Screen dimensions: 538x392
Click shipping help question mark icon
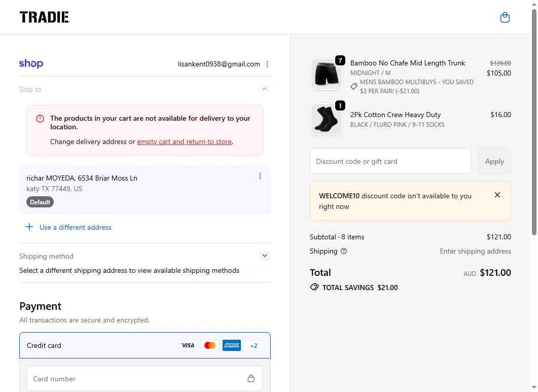tap(344, 251)
